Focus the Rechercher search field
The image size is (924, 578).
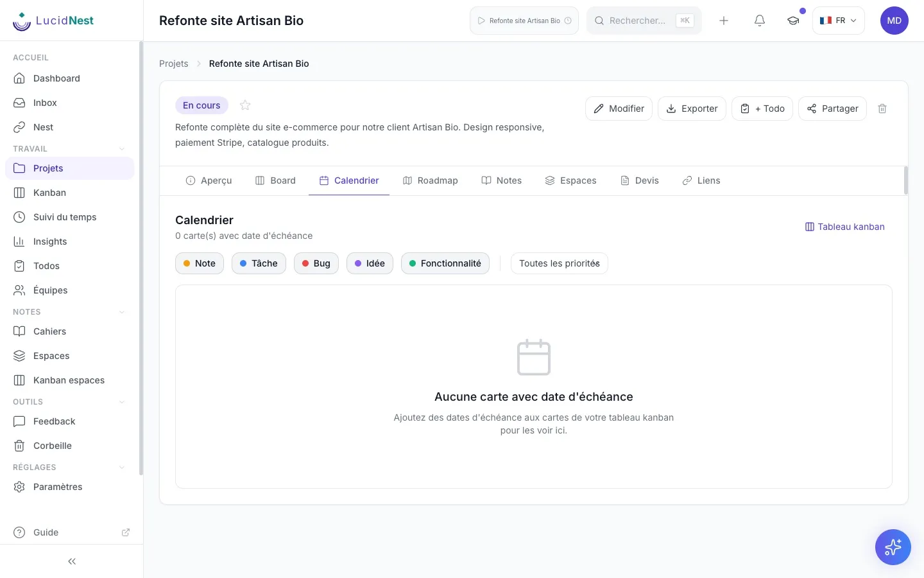point(644,21)
